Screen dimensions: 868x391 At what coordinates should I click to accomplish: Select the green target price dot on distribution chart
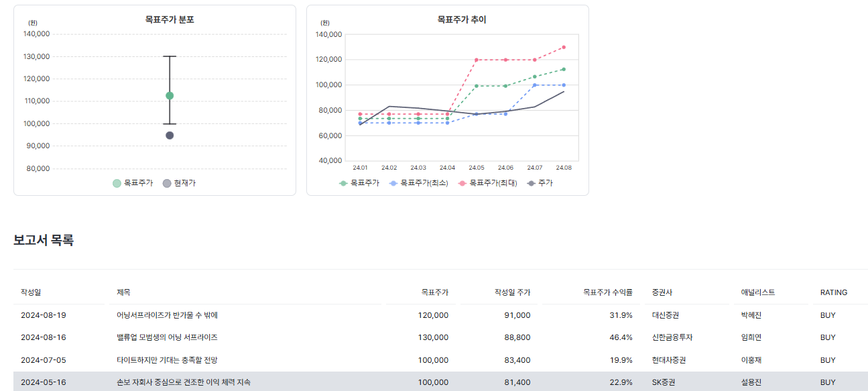coord(168,95)
